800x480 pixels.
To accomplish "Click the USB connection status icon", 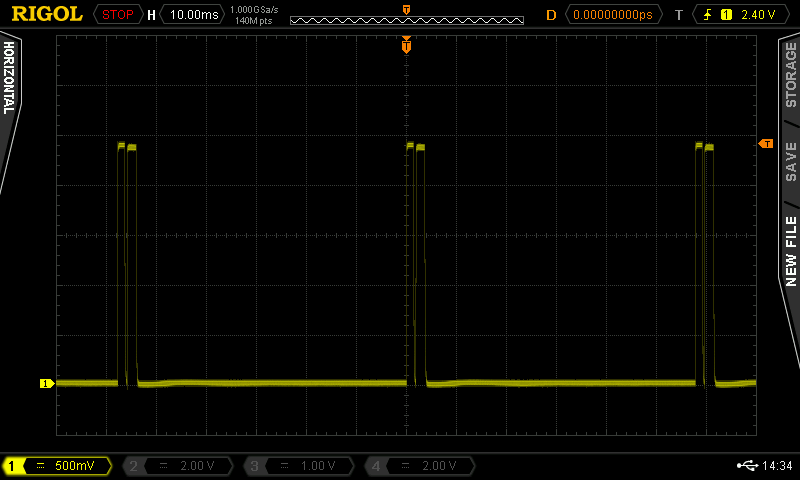I will pos(747,465).
